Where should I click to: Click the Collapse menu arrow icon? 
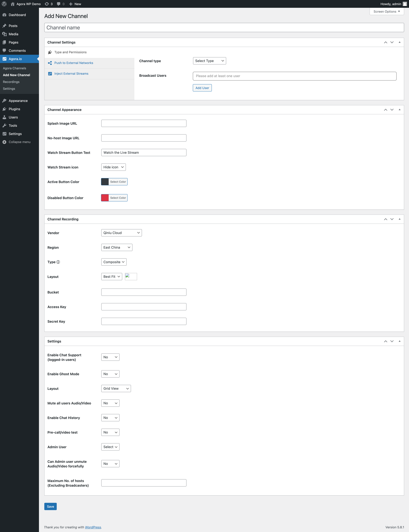(x=4, y=142)
